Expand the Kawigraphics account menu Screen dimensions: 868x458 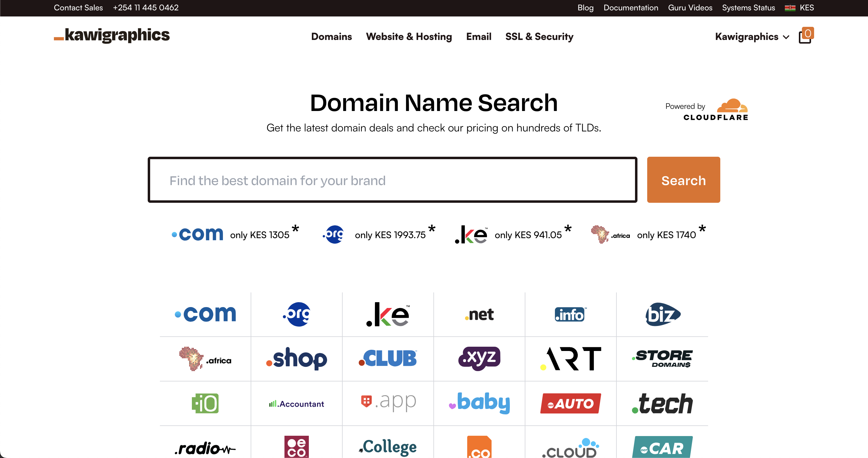[752, 37]
